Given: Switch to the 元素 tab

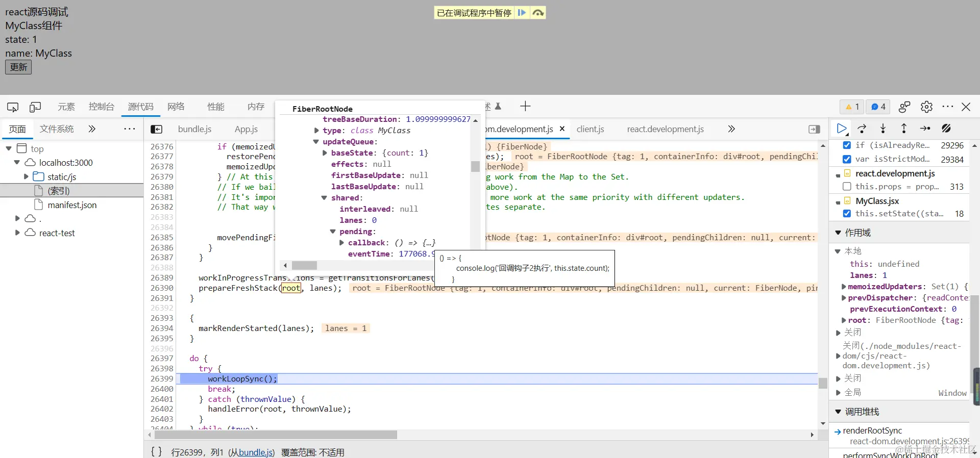Looking at the screenshot, I should (66, 107).
